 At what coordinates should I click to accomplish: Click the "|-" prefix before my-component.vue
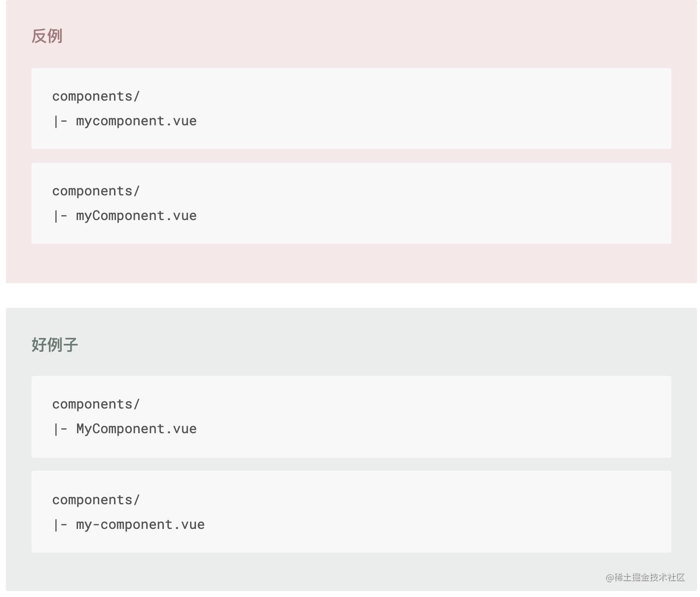(60, 524)
